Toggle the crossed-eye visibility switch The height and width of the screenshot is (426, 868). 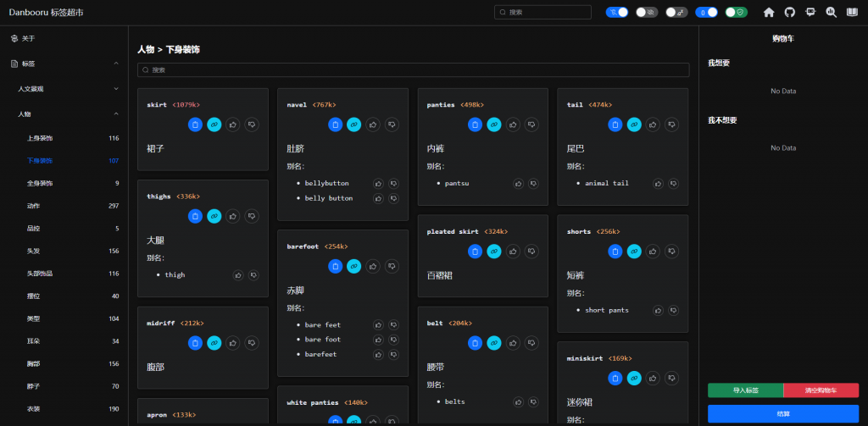[x=647, y=12]
